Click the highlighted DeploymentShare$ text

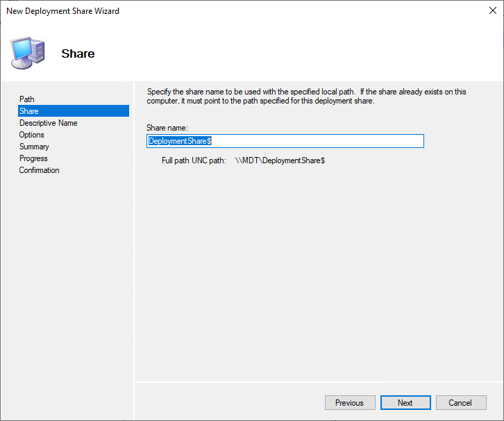click(180, 141)
